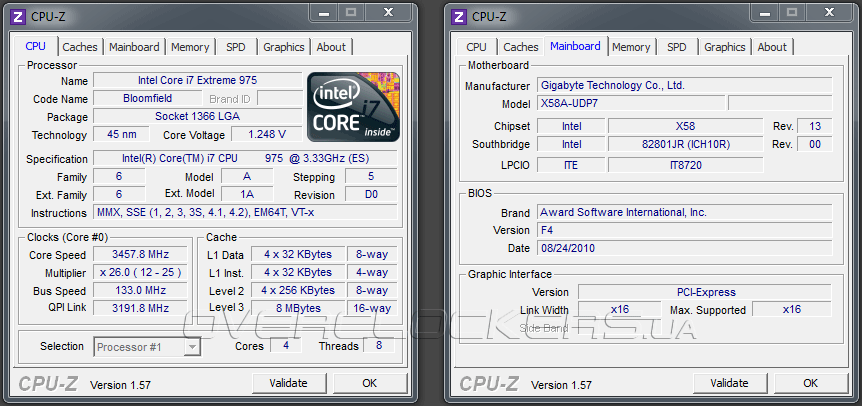Open the Processor #1 selection dropdown
Screen dimensions: 862x406
(x=147, y=347)
